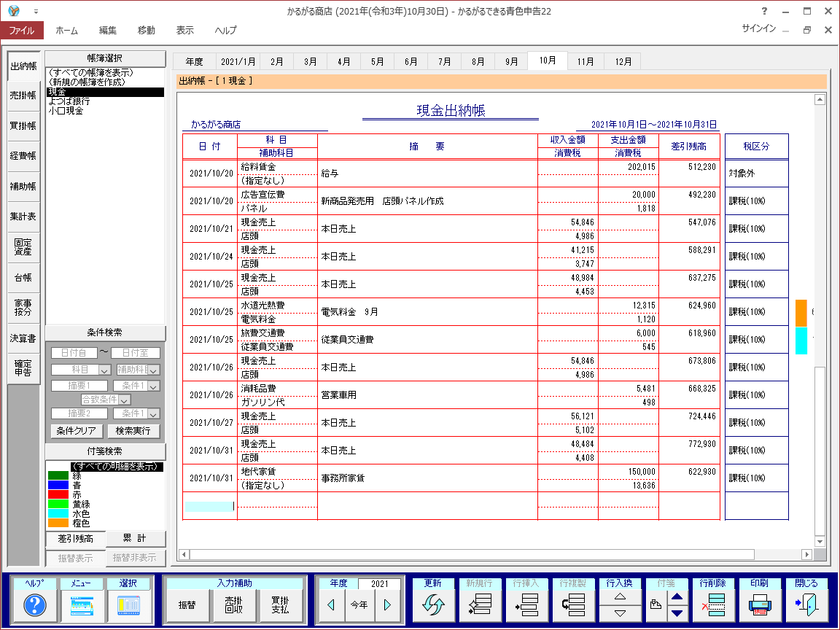The image size is (840, 630).
Task: Click the 行複製 duplicate row icon
Action: [572, 605]
